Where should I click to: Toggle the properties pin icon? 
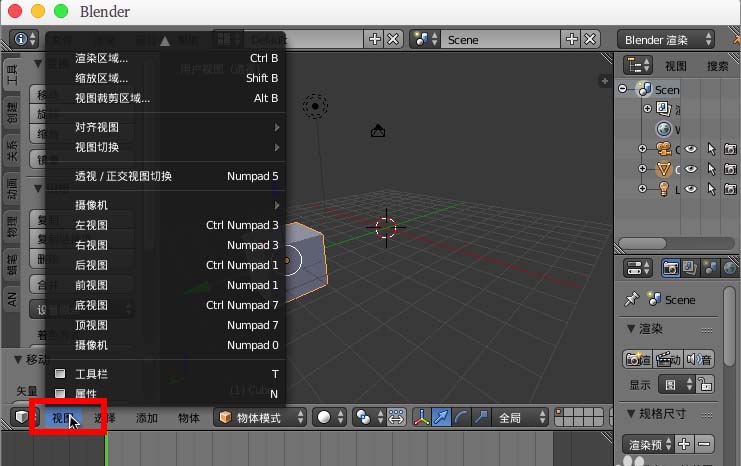tap(631, 299)
